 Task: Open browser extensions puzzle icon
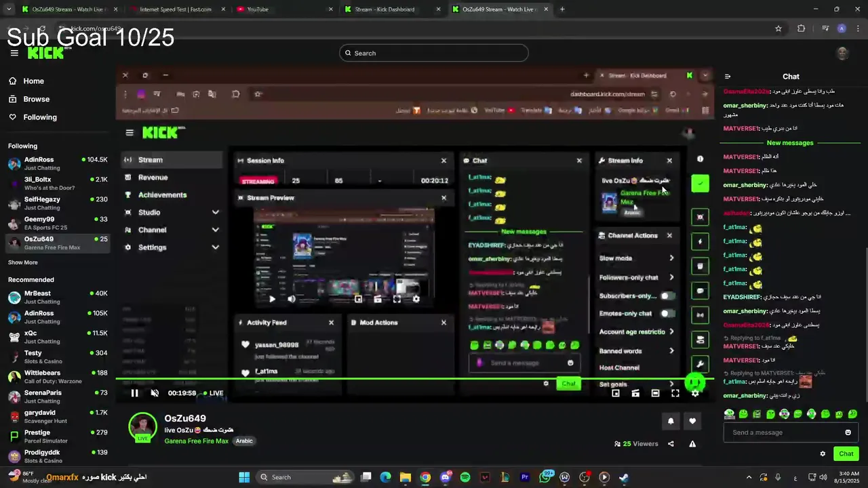pyautogui.click(x=801, y=28)
